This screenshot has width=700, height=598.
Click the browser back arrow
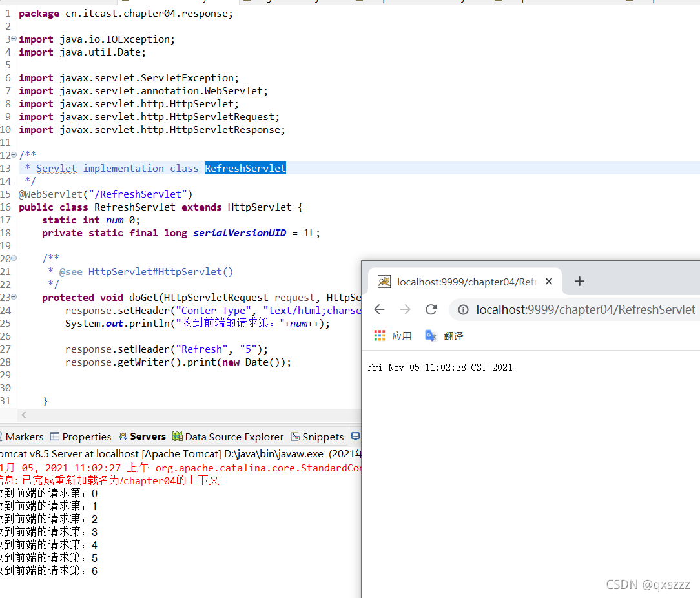click(380, 309)
